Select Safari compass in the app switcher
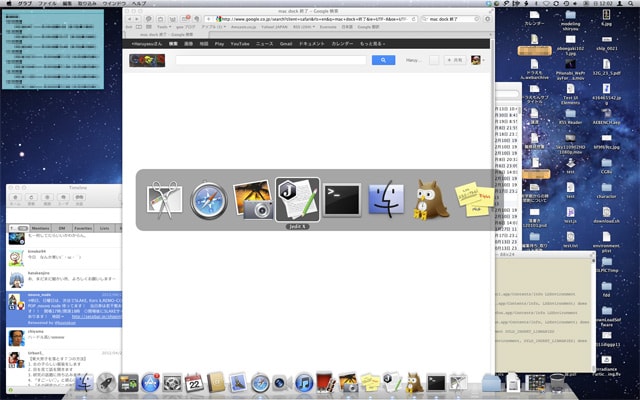Viewport: 640px width, 400px height. 209,200
